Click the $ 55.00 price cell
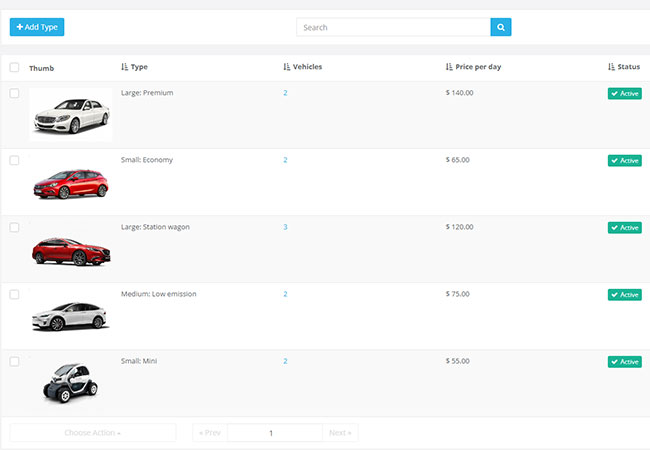 pyautogui.click(x=458, y=361)
